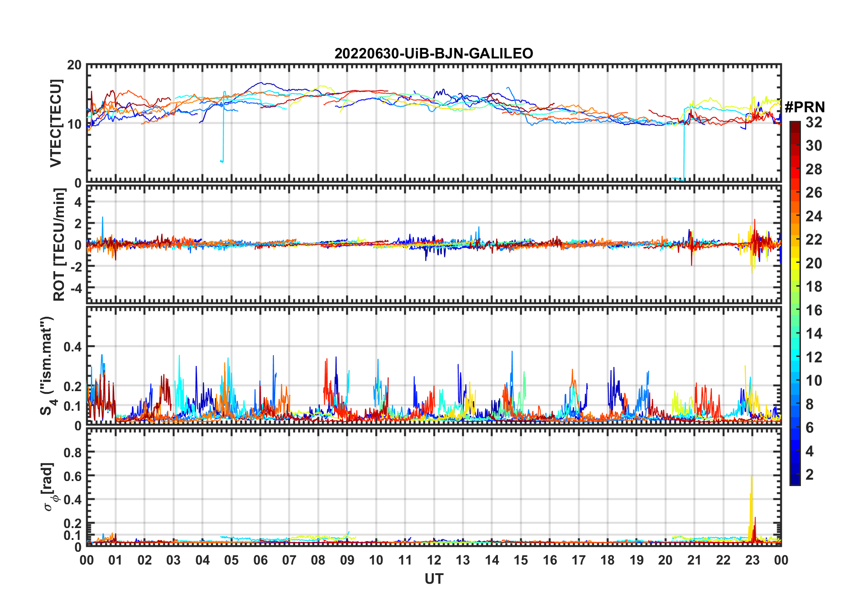
Task: Click UT axis tick label 07
Action: pos(289,560)
